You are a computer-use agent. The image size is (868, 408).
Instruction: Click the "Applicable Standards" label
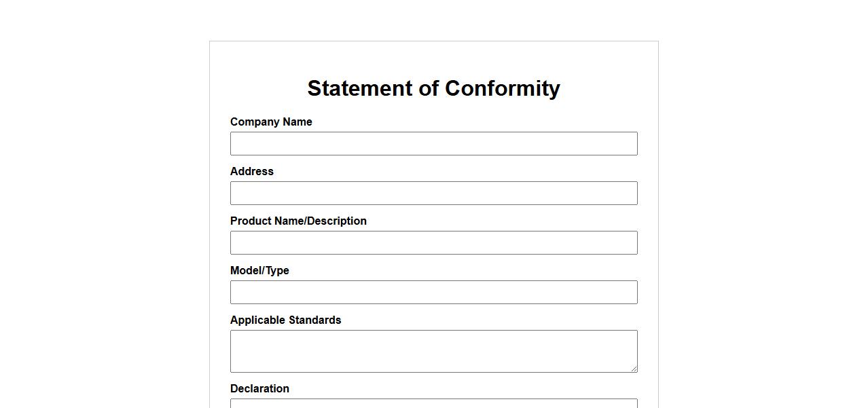[285, 320]
